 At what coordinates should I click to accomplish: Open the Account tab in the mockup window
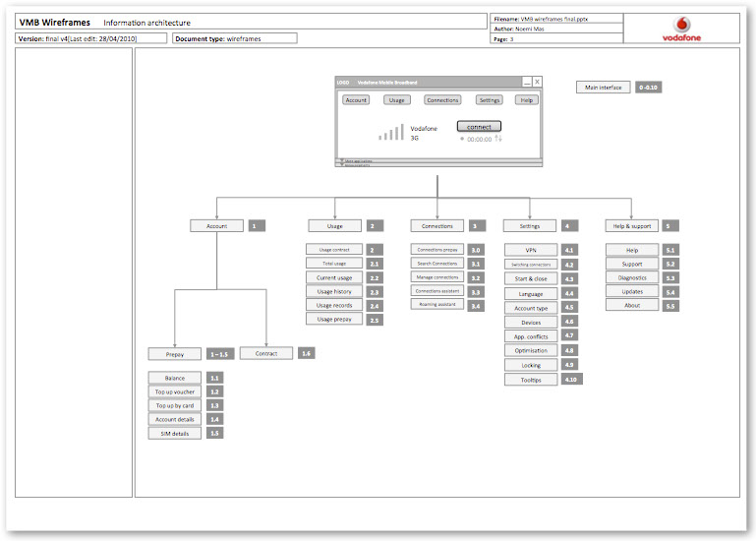tap(356, 100)
